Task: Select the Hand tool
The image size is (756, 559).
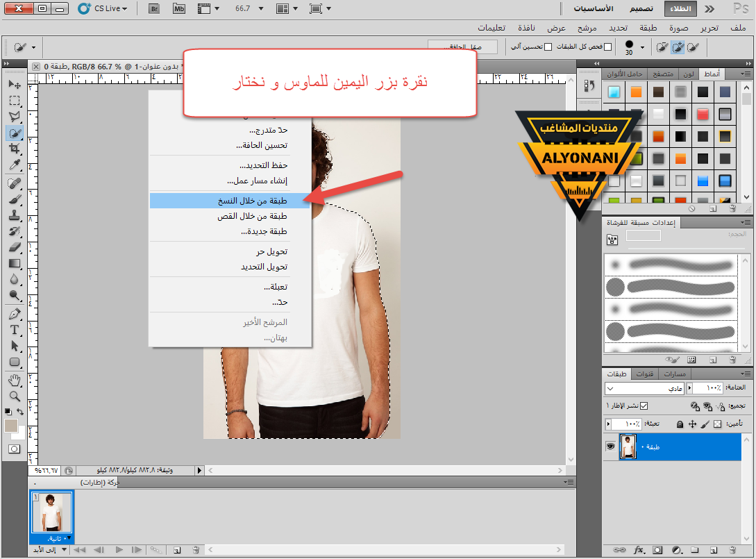Action: point(15,380)
